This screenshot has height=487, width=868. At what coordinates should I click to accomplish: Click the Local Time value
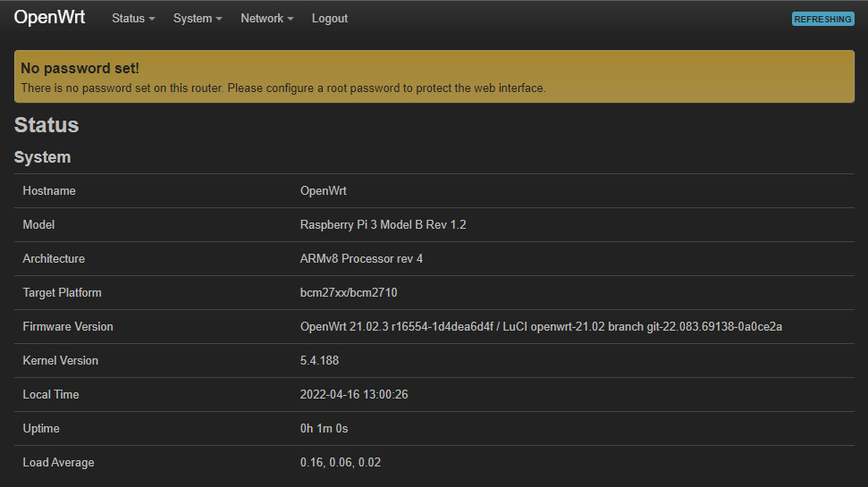(354, 395)
